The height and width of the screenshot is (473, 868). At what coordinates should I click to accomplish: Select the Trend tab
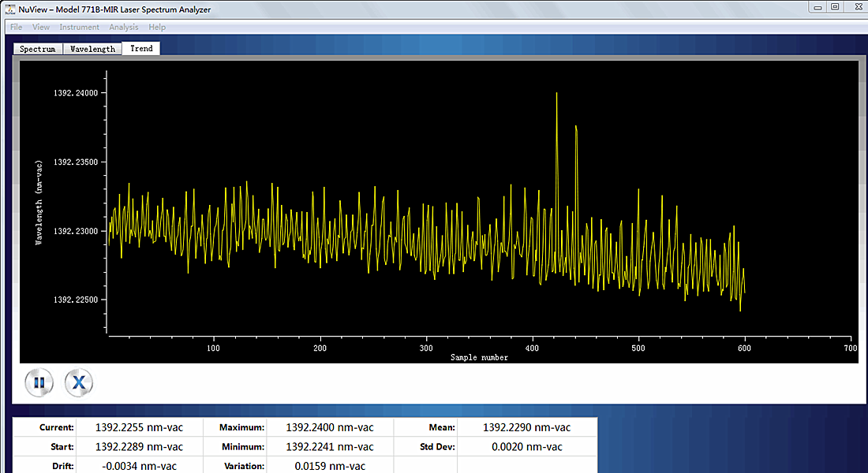point(142,48)
